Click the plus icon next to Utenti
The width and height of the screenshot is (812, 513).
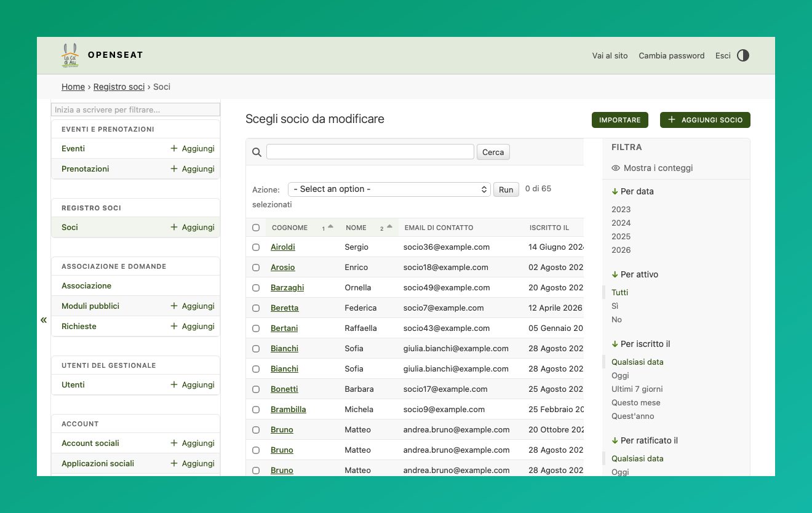174,384
